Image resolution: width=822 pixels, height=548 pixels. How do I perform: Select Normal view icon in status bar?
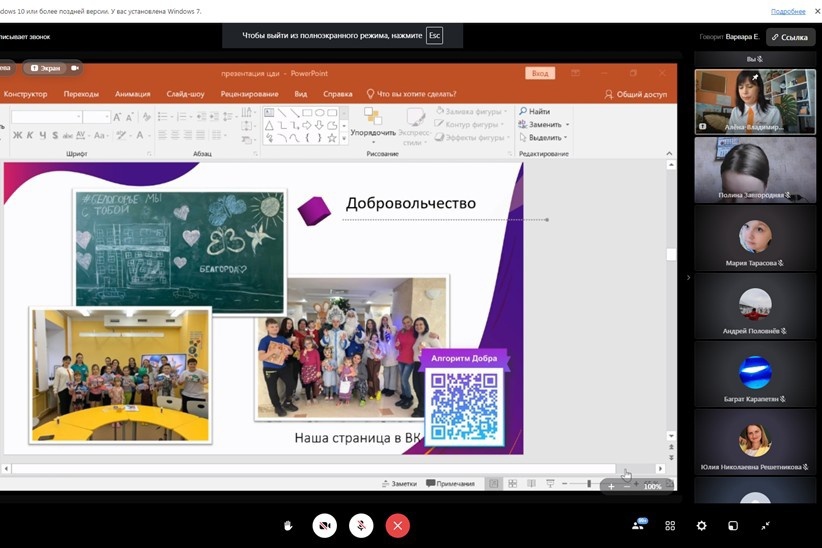pyautogui.click(x=493, y=483)
